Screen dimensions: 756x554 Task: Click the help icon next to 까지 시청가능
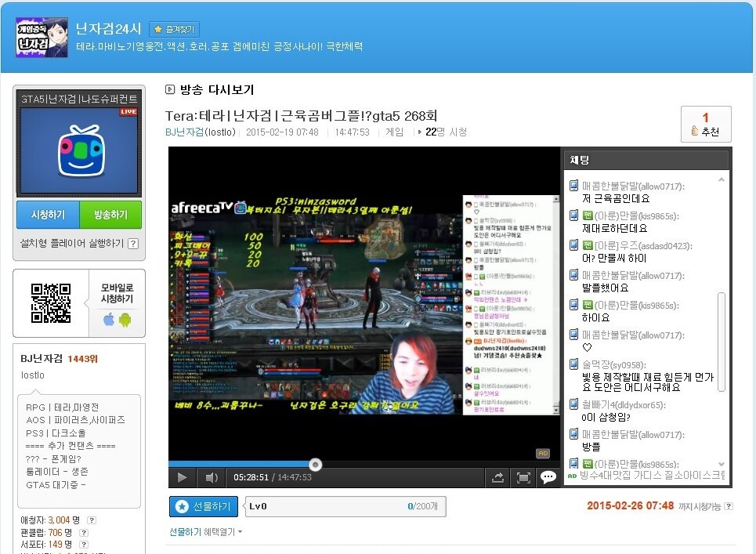coord(729,506)
